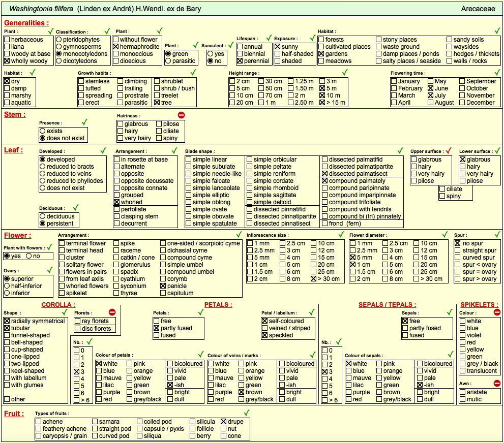Screen dimensions: 504x443
Task: Click the green check mark beside Spur
Action: (x=497, y=234)
